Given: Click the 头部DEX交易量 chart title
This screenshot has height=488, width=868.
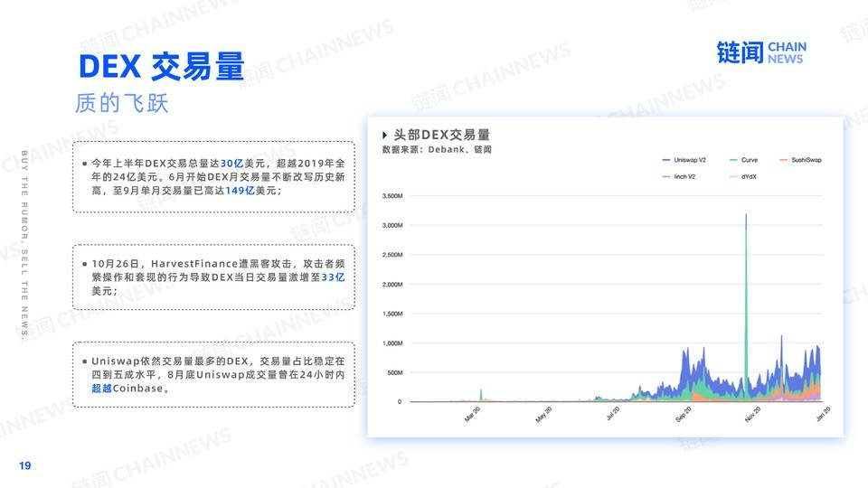Looking at the screenshot, I should [442, 135].
